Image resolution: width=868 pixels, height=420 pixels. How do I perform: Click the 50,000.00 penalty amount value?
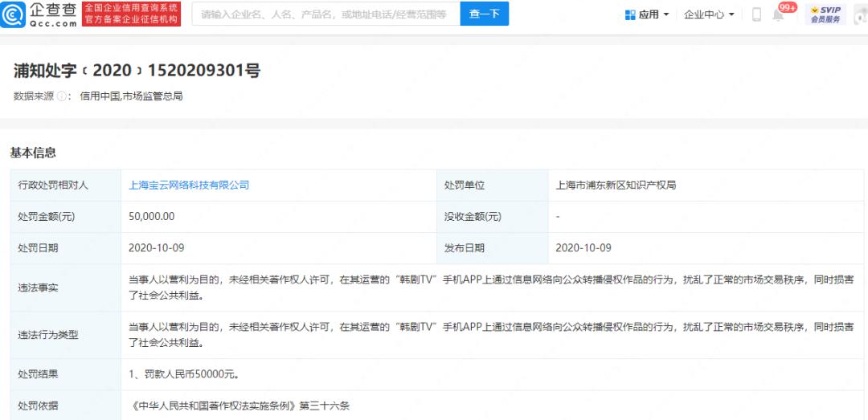tap(151, 217)
